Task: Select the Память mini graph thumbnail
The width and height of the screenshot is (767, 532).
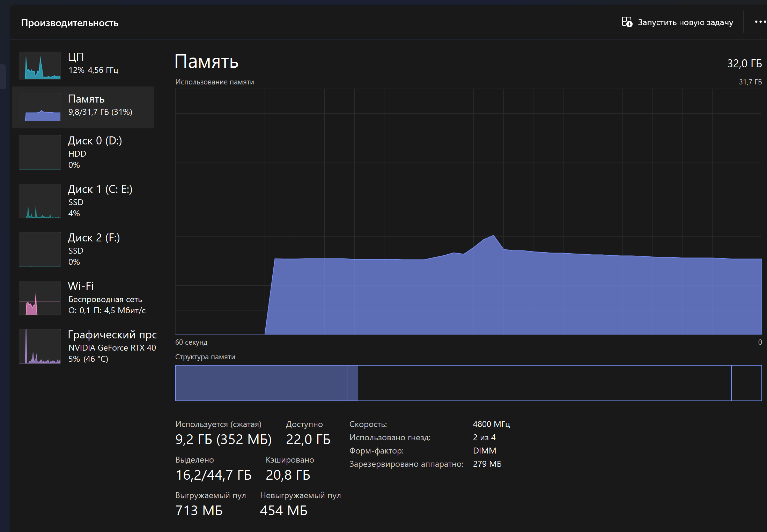Action: tap(40, 107)
